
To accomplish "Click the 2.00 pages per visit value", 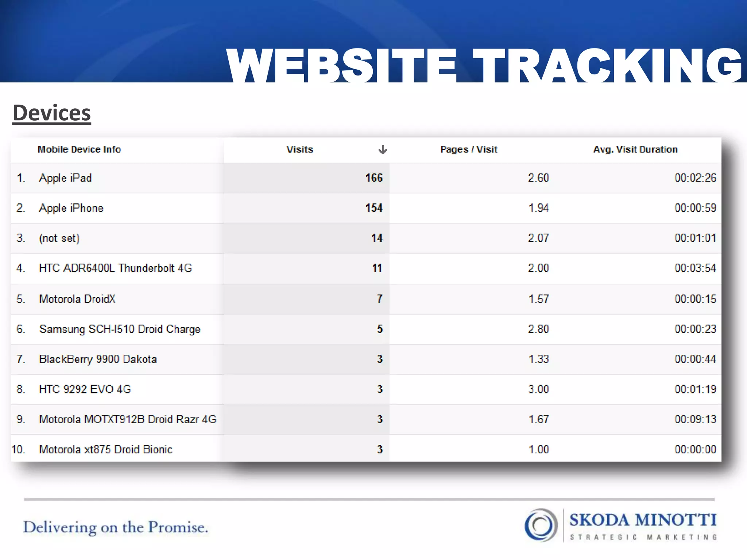I will [x=538, y=268].
